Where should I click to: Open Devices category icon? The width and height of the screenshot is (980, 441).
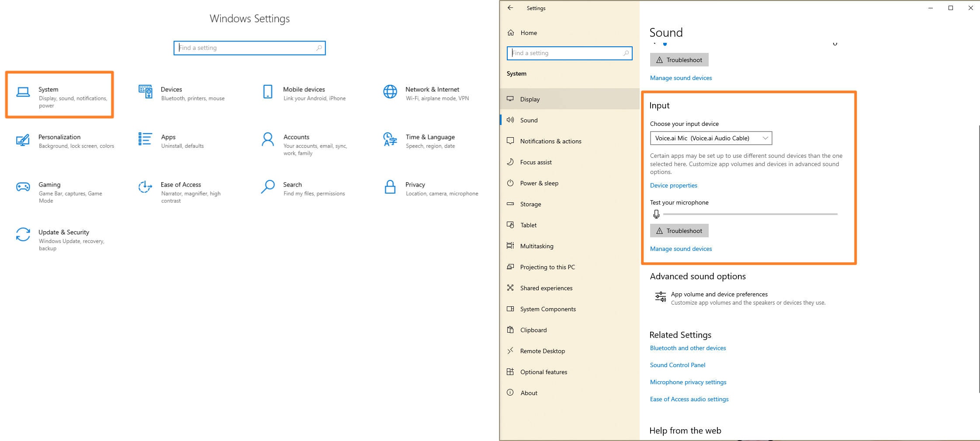coord(145,91)
